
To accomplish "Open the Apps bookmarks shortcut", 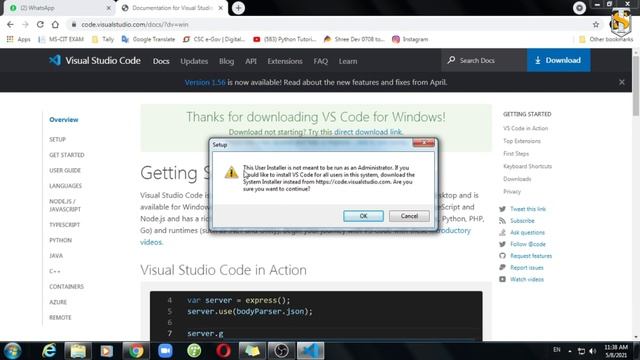I will (x=18, y=39).
